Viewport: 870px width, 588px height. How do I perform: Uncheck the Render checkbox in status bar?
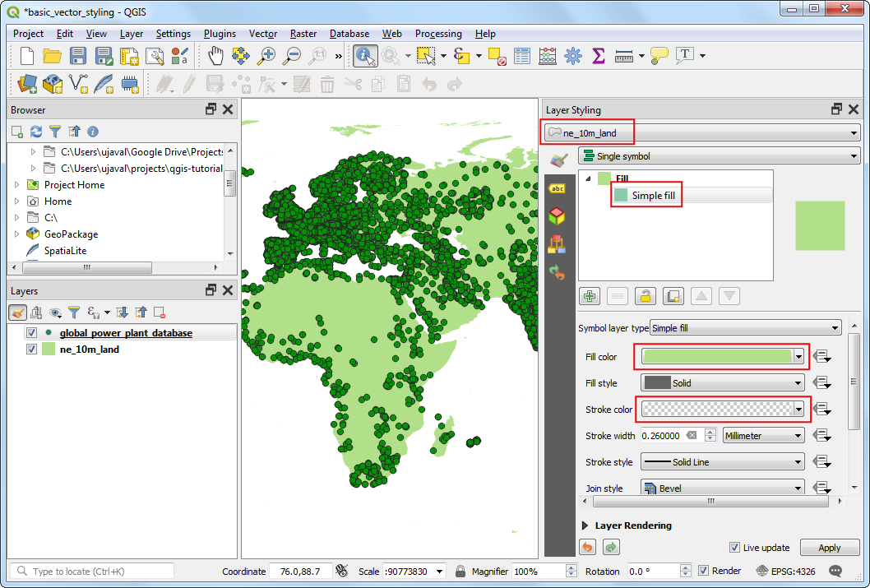click(x=706, y=571)
